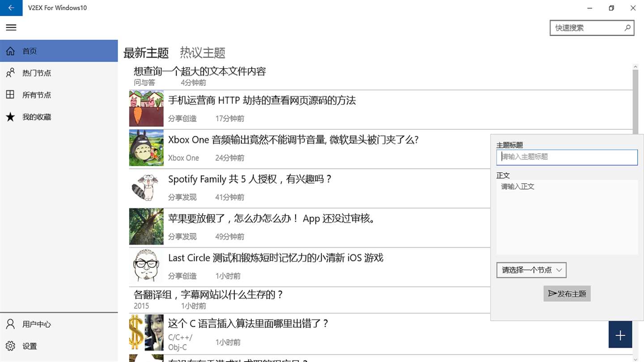Open topic 手机运营商 HTTP 劫持的查看网页源码的方法
Viewport: 644px width, 362px height.
[x=262, y=101]
